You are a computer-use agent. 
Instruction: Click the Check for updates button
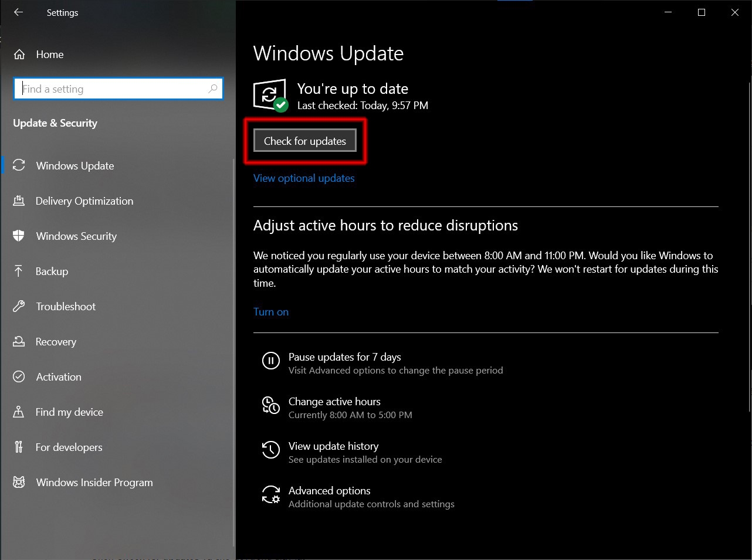(305, 141)
